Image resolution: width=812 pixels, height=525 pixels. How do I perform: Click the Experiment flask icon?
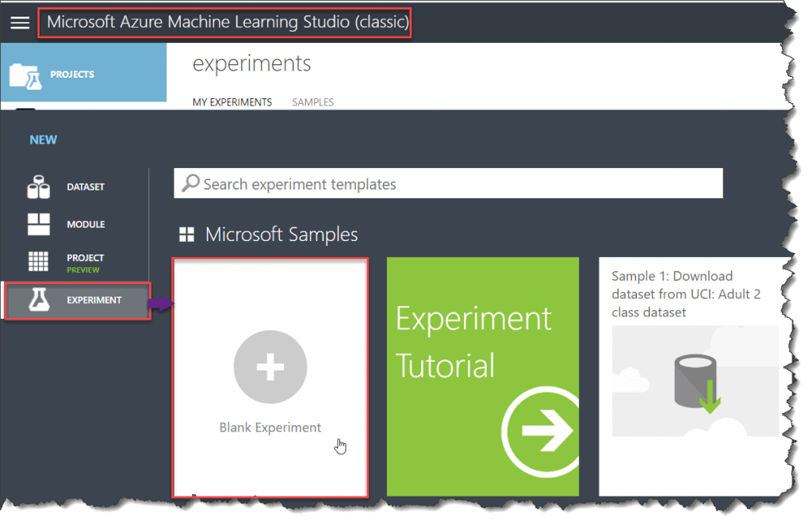click(39, 300)
